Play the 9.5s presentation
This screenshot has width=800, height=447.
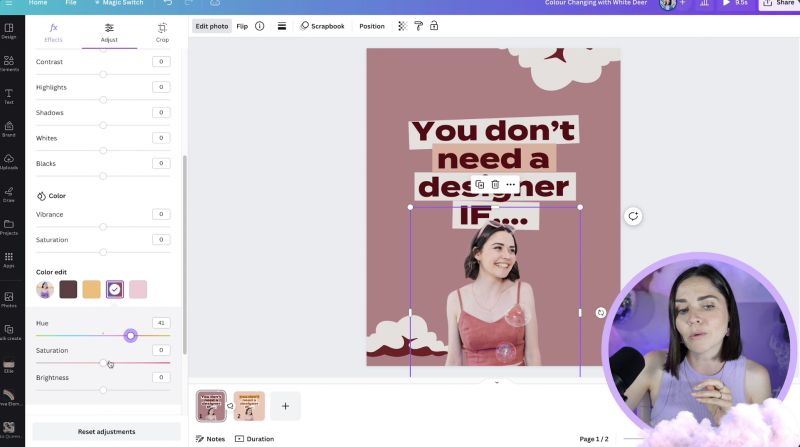(735, 4)
